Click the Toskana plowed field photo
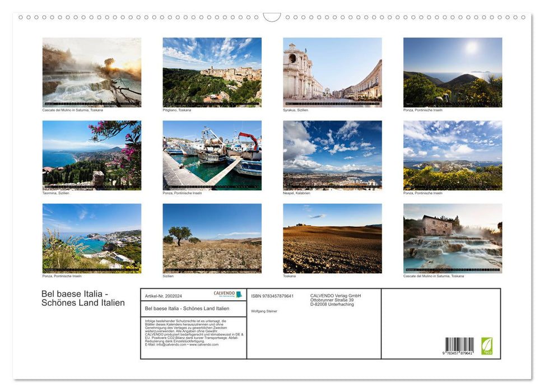This screenshot has height=392, width=544. pyautogui.click(x=332, y=237)
